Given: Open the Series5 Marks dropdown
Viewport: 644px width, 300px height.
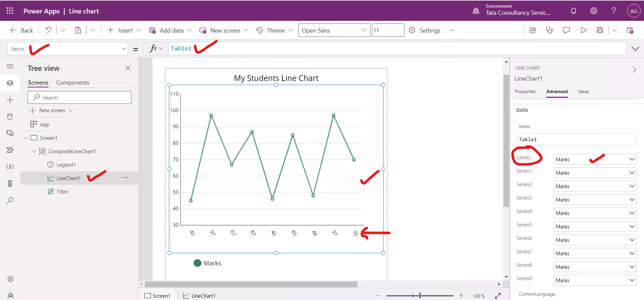Looking at the screenshot, I should tap(595, 226).
